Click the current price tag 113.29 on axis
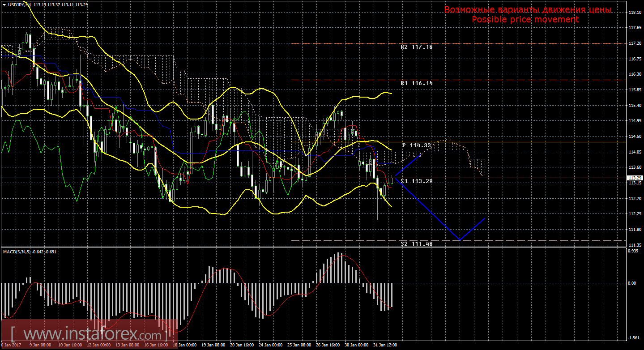This screenshot has height=350, width=644. click(635, 178)
